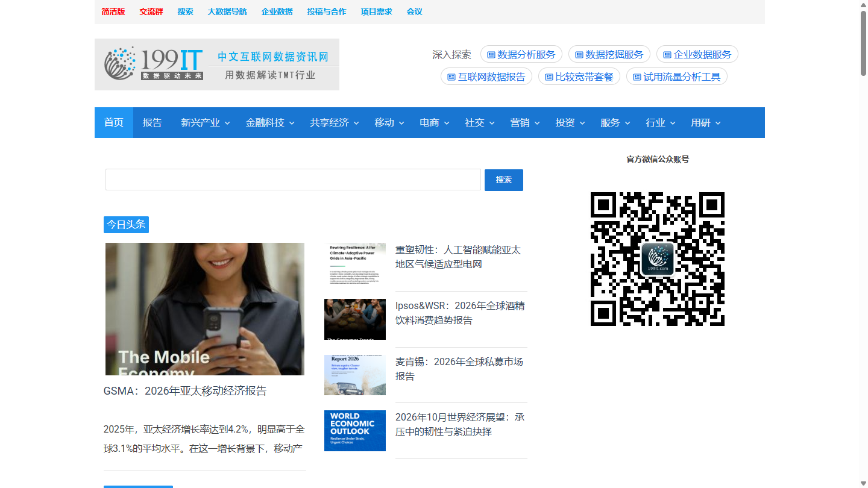Expand the 新兴产业 menu chevron

click(x=227, y=123)
